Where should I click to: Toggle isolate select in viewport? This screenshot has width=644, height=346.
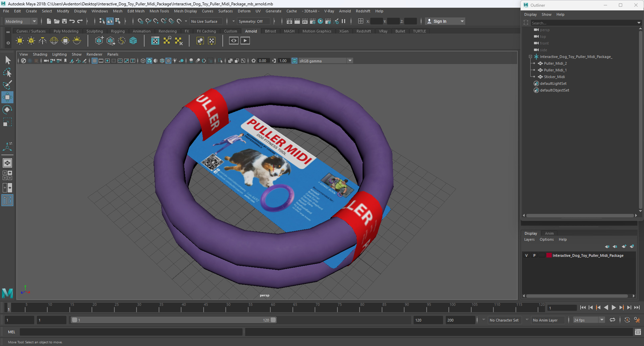[x=220, y=61]
